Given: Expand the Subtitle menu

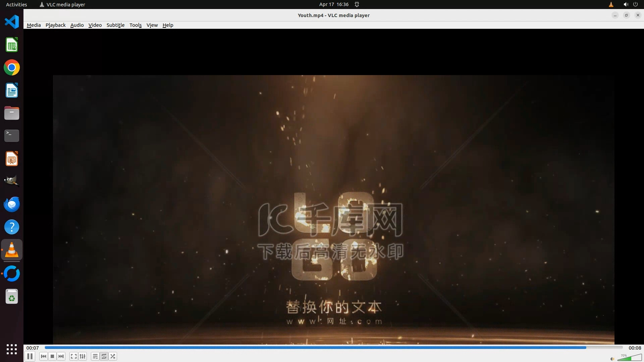Looking at the screenshot, I should [115, 25].
